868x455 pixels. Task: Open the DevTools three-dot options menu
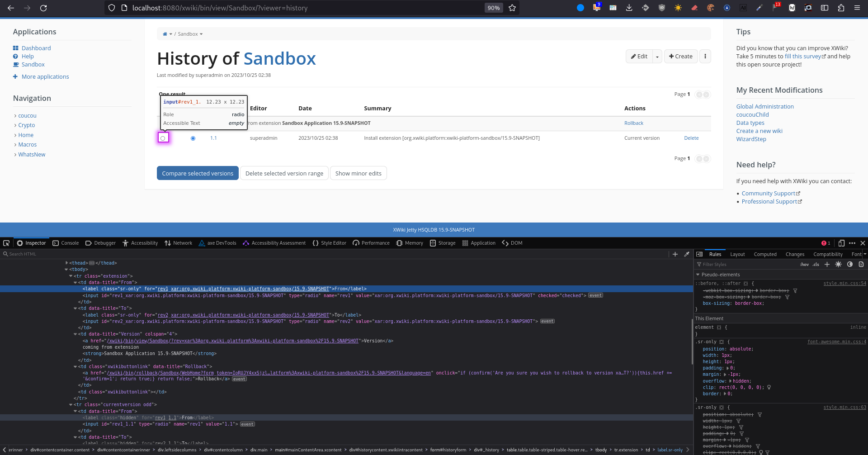[852, 243]
